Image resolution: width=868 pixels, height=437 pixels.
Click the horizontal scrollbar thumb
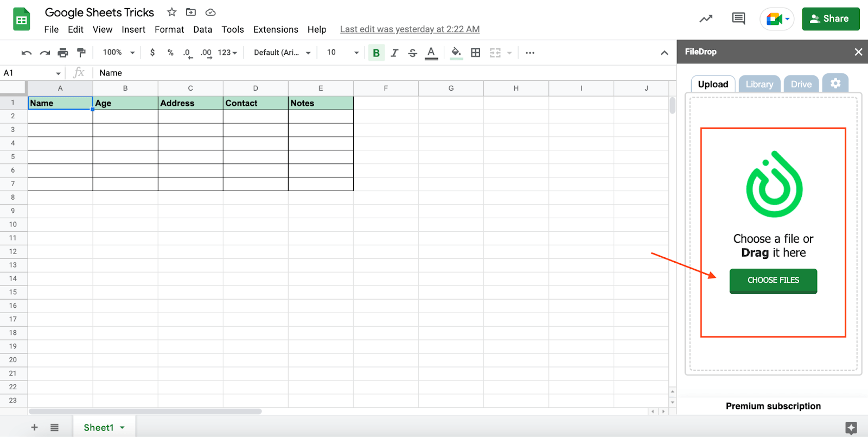click(x=145, y=411)
